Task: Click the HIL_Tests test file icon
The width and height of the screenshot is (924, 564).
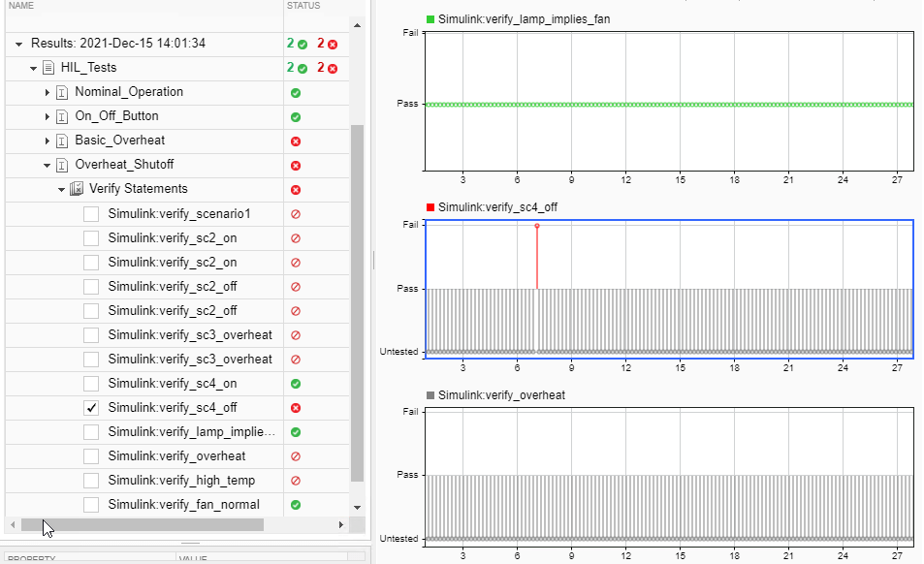Action: coord(48,68)
